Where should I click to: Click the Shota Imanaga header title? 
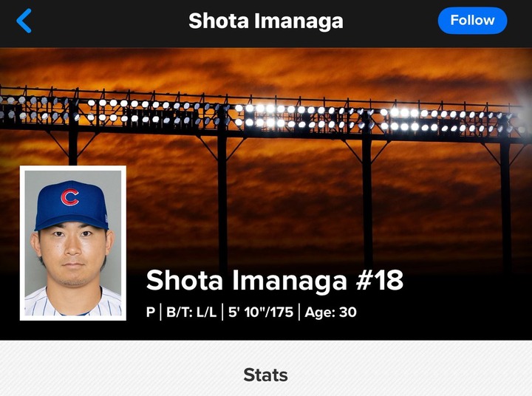pos(266,21)
